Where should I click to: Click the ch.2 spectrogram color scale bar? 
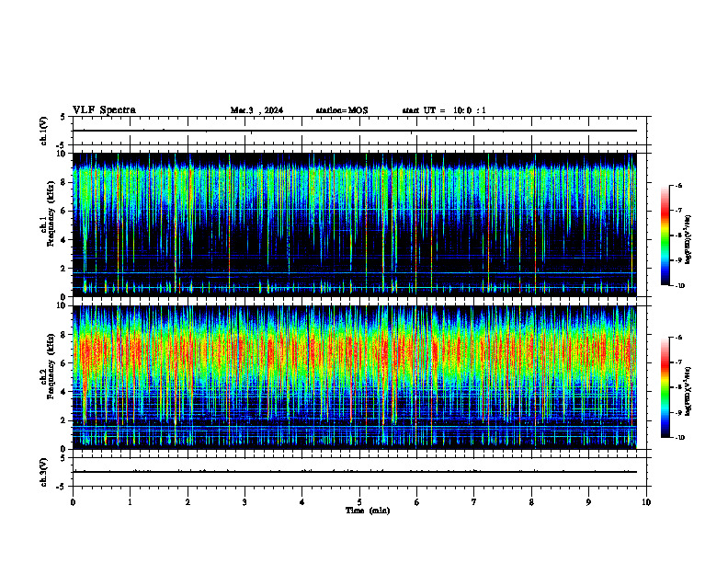tap(665, 387)
